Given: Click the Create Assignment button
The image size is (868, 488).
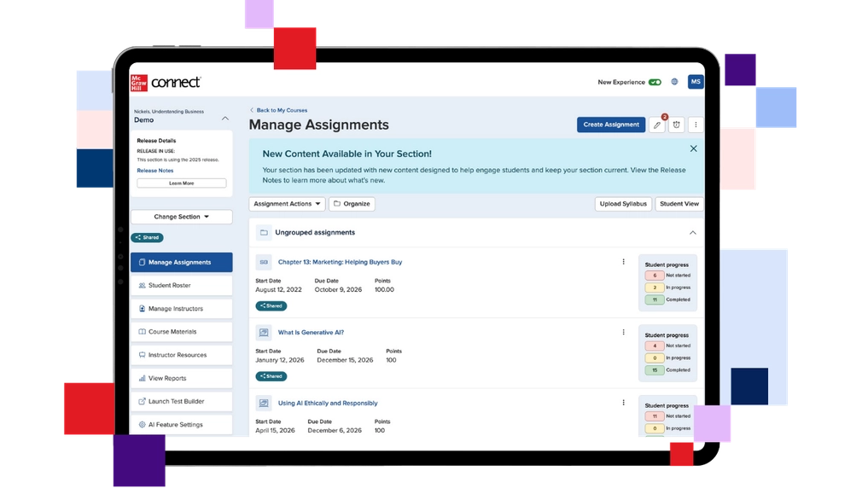Looking at the screenshot, I should [610, 125].
